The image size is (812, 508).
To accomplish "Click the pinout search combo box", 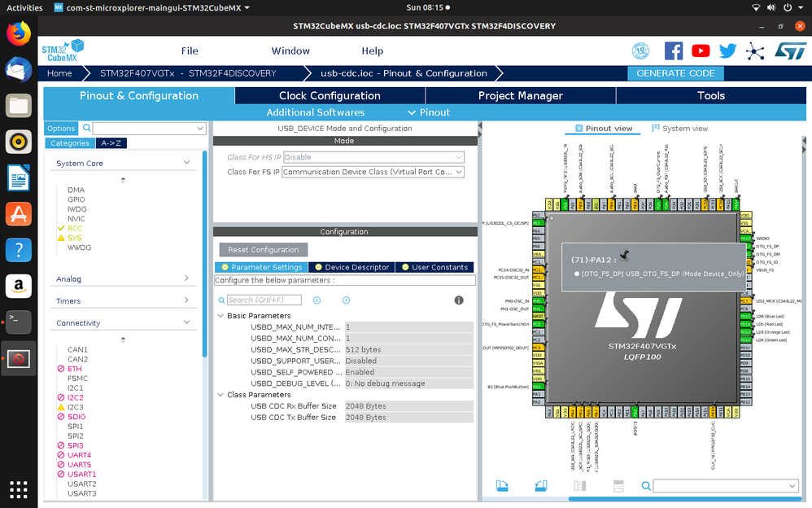I will (726, 486).
